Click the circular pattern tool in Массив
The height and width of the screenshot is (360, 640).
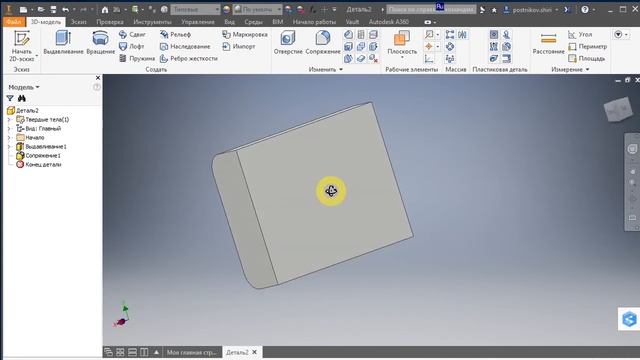(450, 47)
